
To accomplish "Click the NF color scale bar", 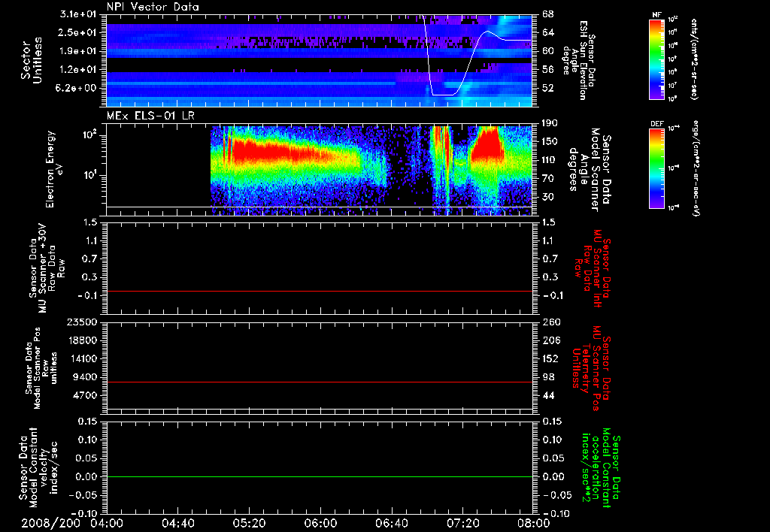I will pos(656,59).
